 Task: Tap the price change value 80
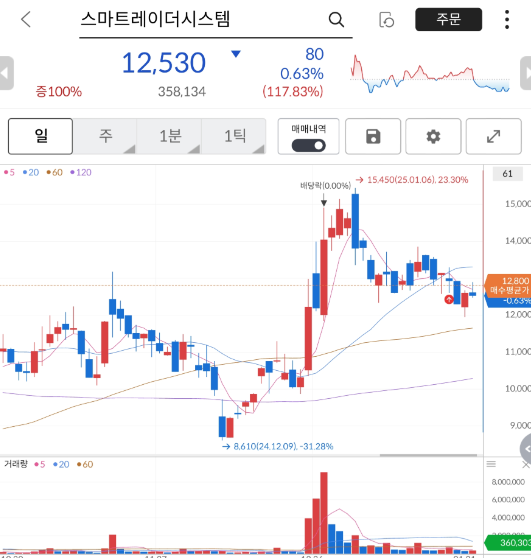pos(315,54)
